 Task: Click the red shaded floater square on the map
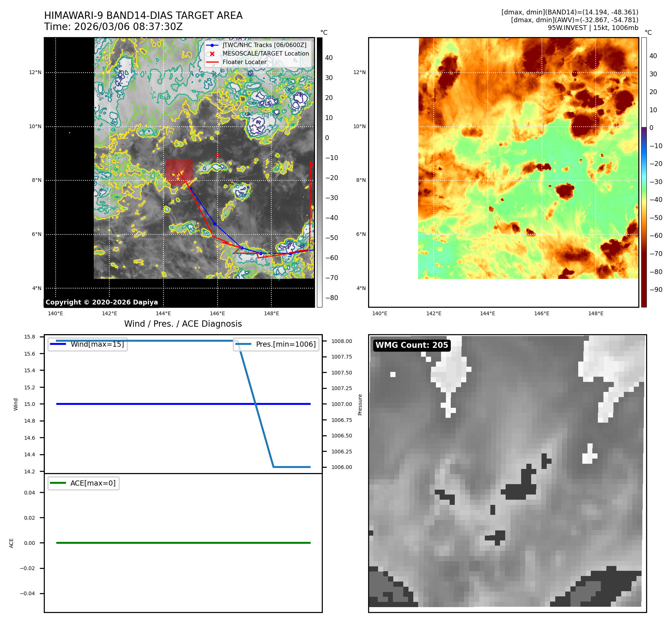179,172
